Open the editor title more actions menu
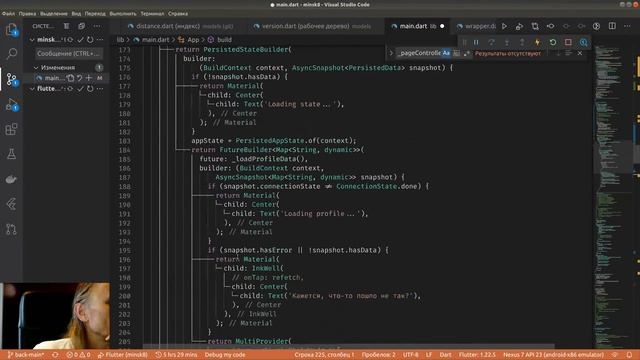Viewport: 640px width, 360px height. click(627, 26)
